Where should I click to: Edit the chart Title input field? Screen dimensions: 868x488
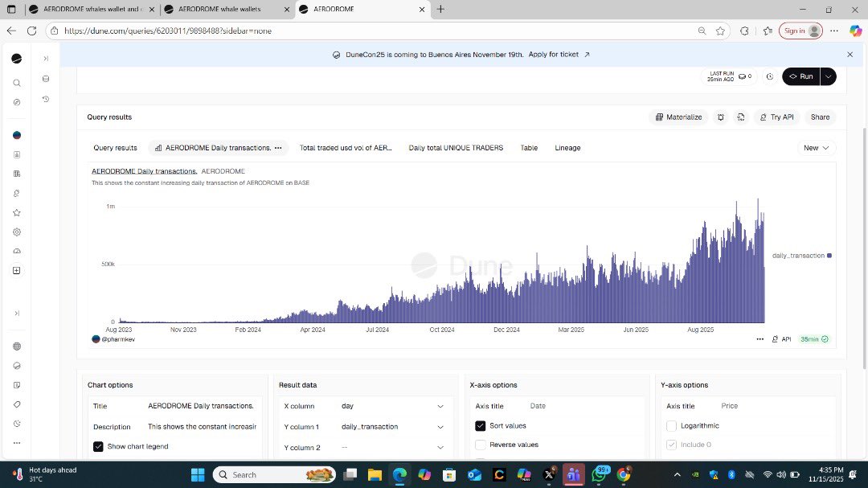[202, 406]
